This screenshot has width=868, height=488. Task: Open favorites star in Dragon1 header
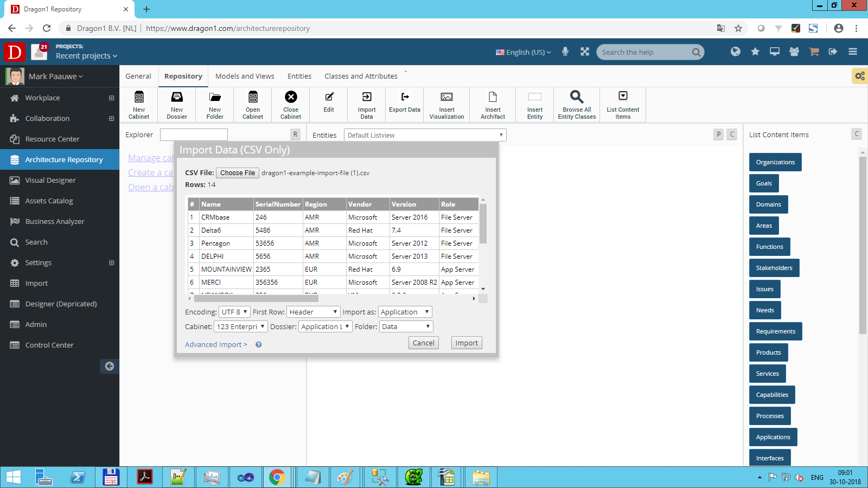[755, 52]
